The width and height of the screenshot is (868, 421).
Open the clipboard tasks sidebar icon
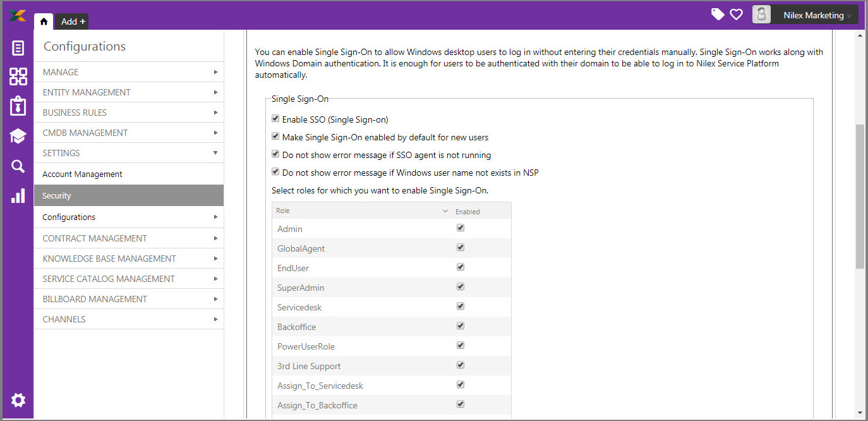point(18,106)
